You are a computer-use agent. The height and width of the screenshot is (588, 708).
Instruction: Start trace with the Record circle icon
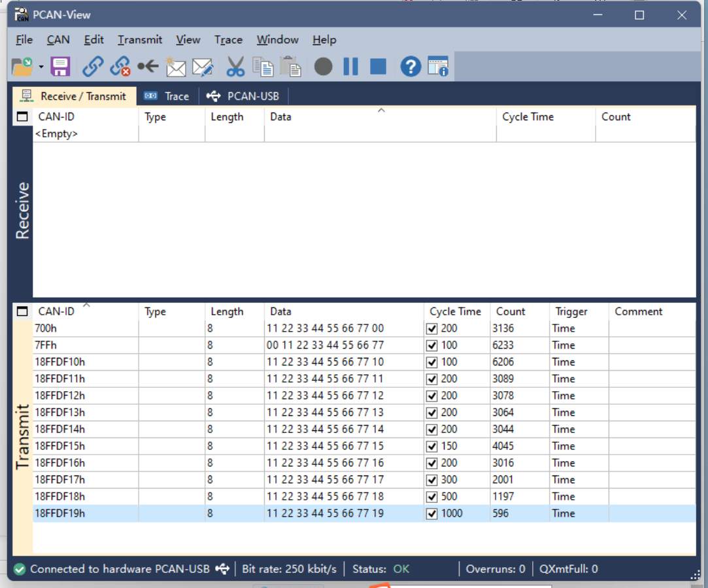[324, 67]
